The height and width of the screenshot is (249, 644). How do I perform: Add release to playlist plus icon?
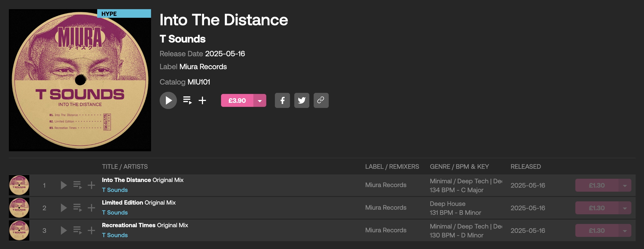202,100
